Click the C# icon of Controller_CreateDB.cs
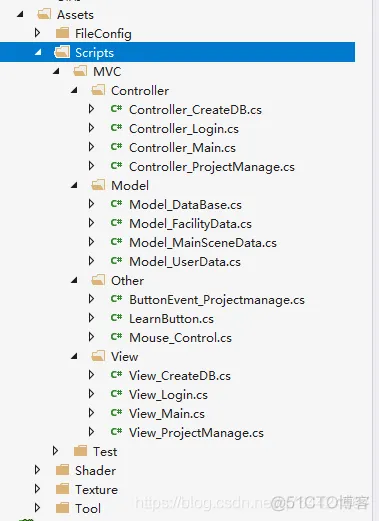 116,109
